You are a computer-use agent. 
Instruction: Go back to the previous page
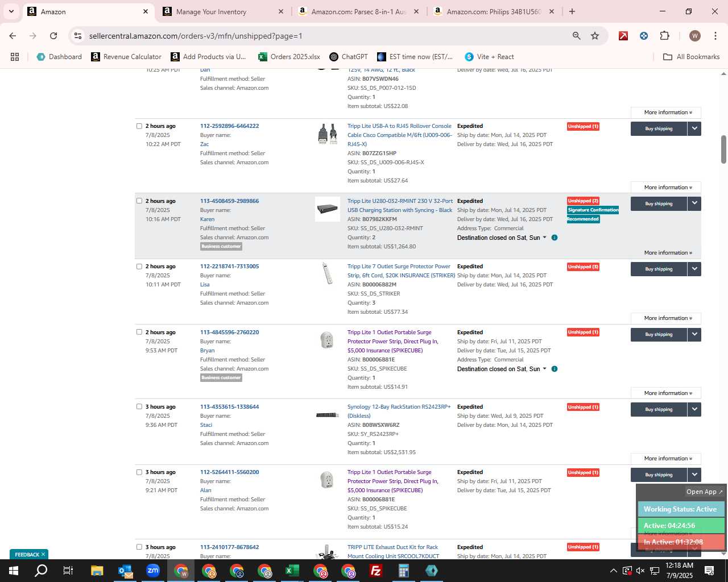coord(13,36)
